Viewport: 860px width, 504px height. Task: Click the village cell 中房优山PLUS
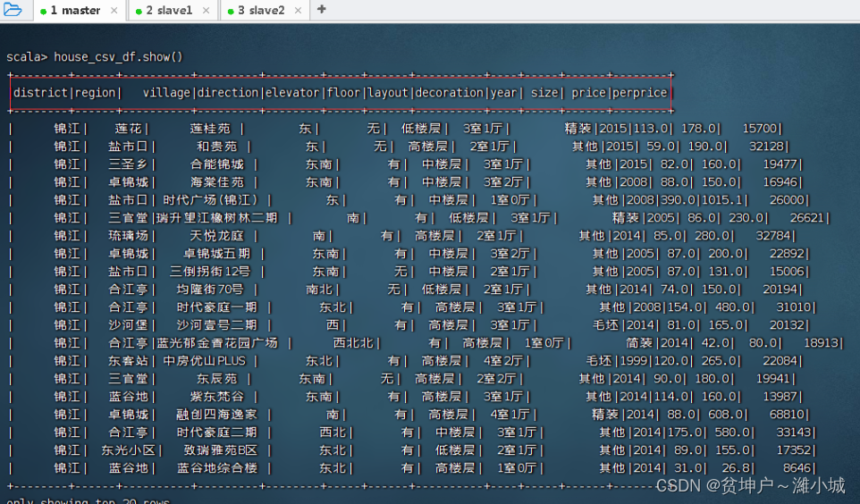tap(204, 361)
